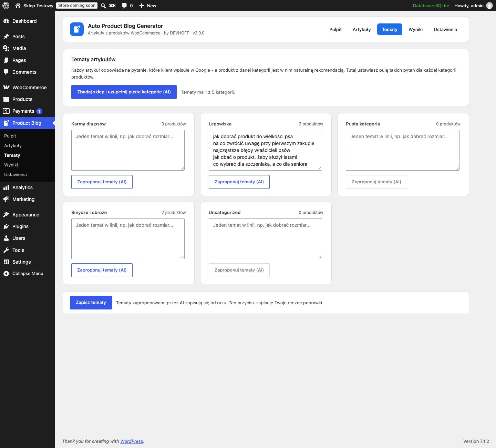The height and width of the screenshot is (448, 496).
Task: Click Zaproponuj tematy (AI) under Legowiska
Action: pos(239,182)
